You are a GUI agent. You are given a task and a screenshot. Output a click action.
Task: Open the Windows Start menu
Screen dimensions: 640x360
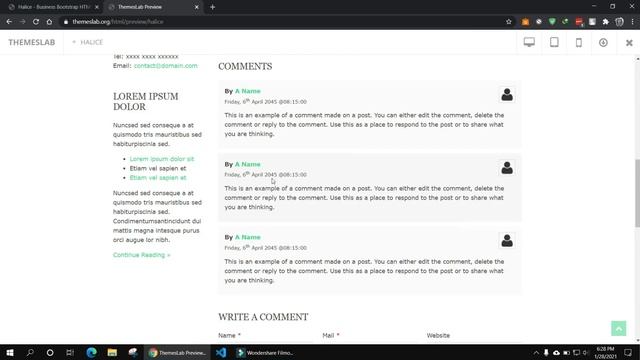click(x=10, y=353)
